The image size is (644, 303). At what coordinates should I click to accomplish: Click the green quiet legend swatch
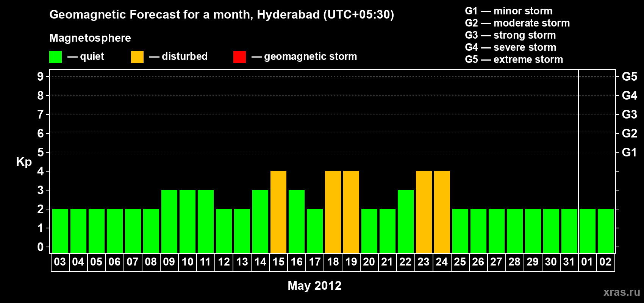tap(55, 57)
